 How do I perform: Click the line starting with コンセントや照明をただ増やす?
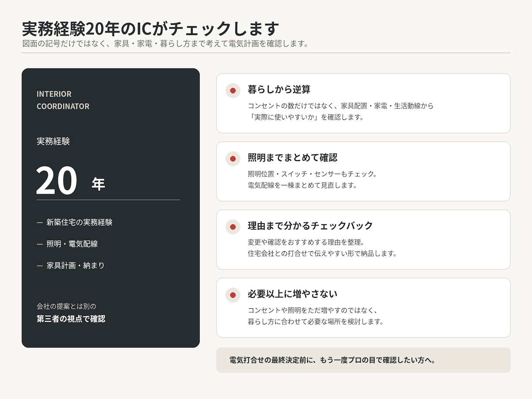point(312,310)
